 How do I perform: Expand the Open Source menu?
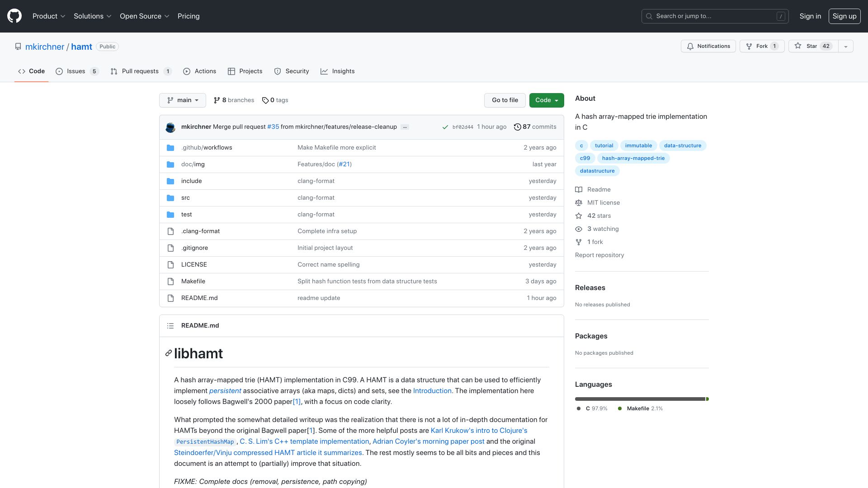(145, 16)
